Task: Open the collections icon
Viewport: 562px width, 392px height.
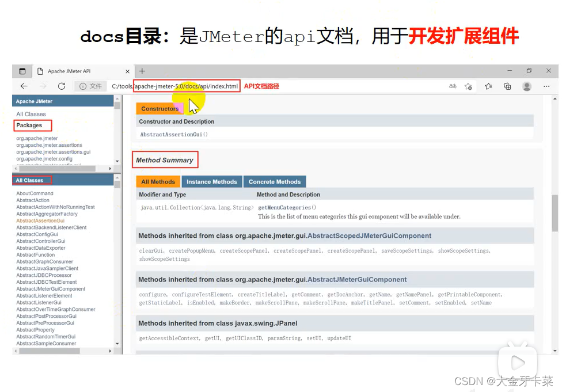Action: [507, 86]
